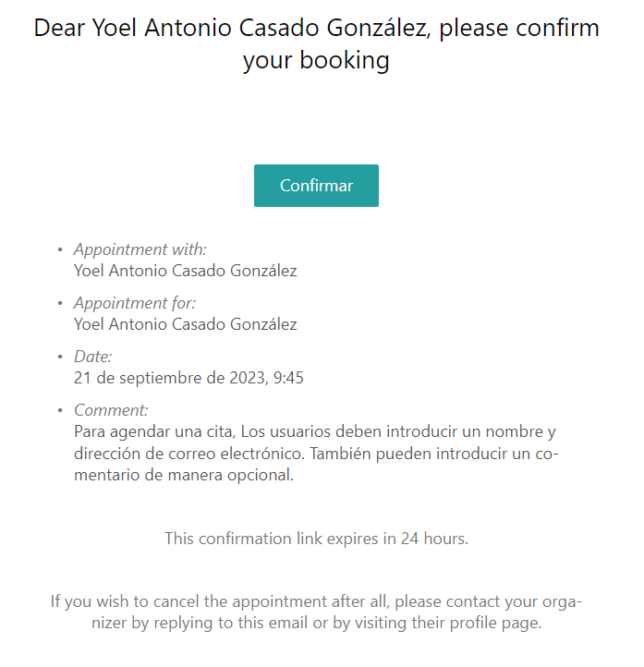Click the bullet next to 'Date:'
Viewport: 644px width, 667px height.
(x=60, y=357)
